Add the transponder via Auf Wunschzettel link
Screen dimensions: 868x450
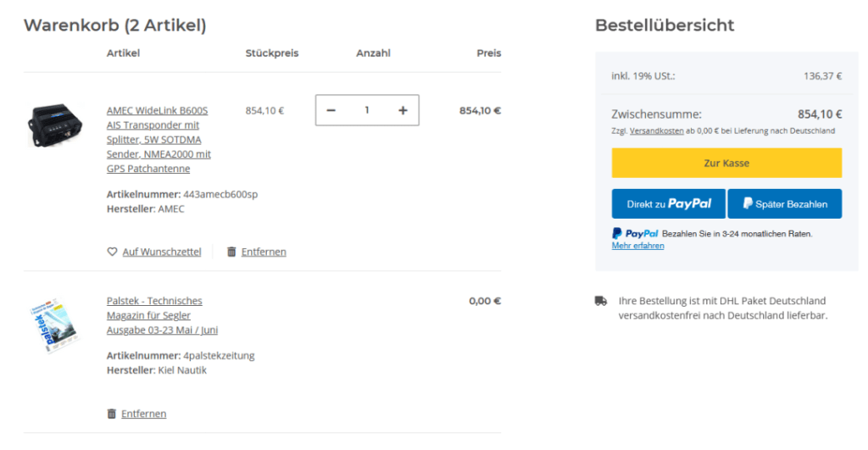[162, 252]
